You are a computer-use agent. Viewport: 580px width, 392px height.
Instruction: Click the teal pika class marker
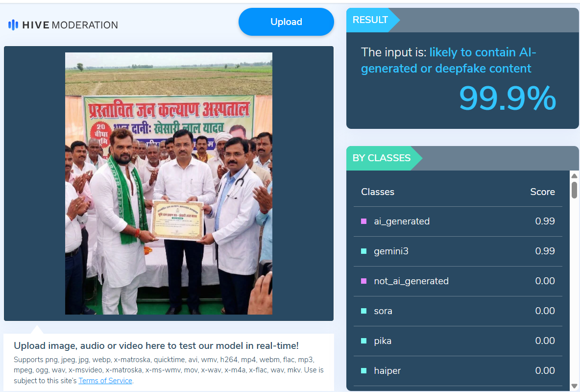(x=363, y=341)
